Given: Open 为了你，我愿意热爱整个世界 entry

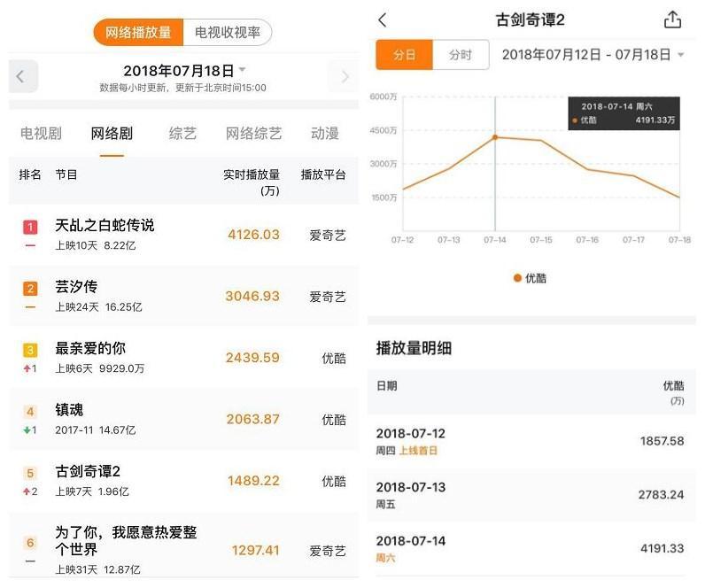Looking at the screenshot, I should click(x=184, y=546).
